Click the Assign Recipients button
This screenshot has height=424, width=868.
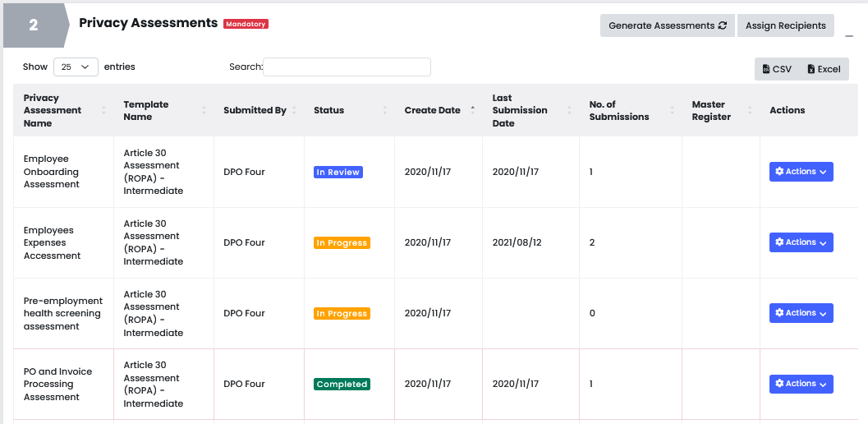785,25
